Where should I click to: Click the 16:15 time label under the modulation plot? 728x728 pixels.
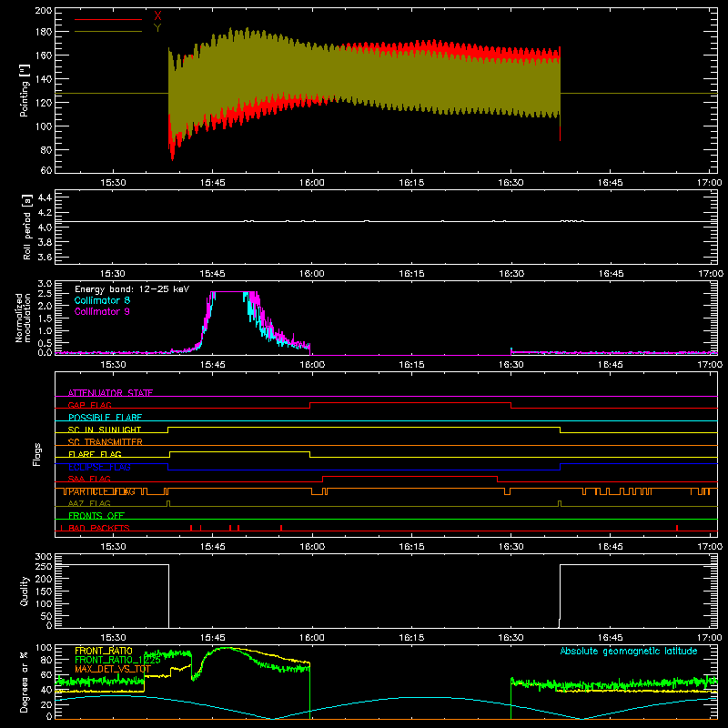pyautogui.click(x=411, y=365)
